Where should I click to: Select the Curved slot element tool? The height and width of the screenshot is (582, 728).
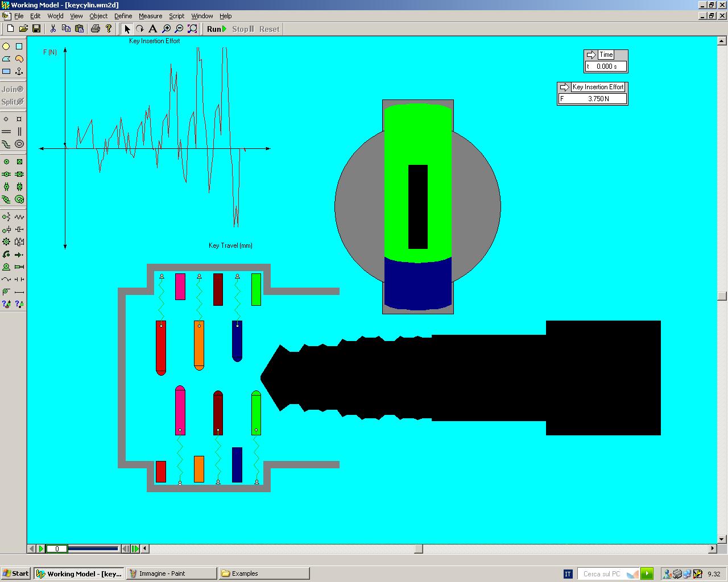coord(6,144)
